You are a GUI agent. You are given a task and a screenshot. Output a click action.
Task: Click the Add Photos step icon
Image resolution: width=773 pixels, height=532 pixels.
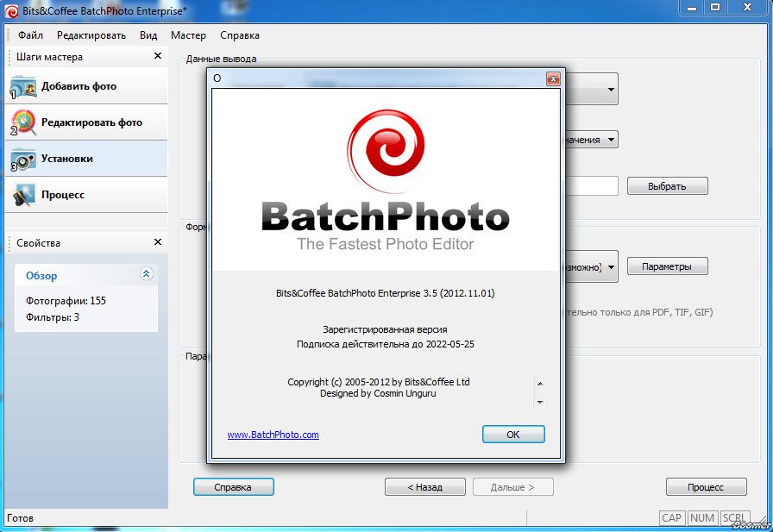[23, 87]
